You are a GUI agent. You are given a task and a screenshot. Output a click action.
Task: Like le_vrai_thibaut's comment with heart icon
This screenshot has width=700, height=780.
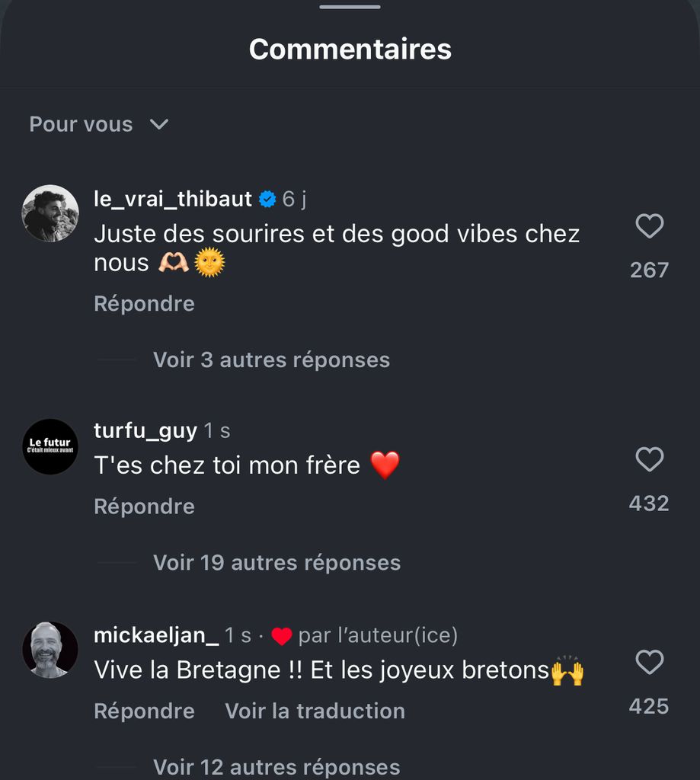[x=649, y=225]
